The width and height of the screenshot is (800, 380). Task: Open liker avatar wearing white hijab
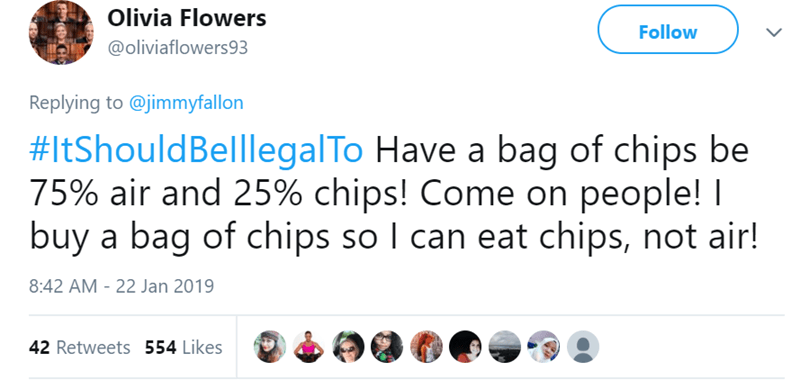click(x=543, y=347)
